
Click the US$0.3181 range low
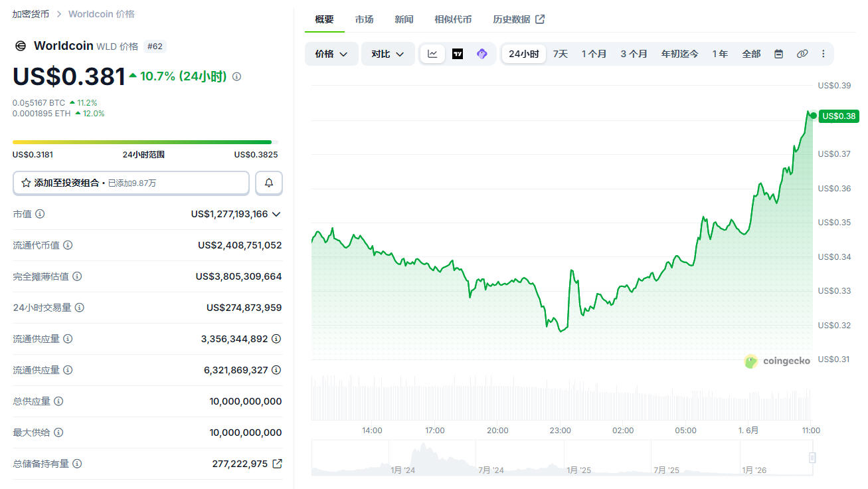tap(33, 155)
